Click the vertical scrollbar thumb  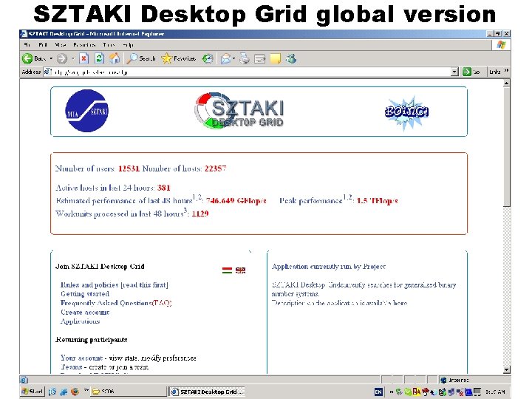click(507, 146)
